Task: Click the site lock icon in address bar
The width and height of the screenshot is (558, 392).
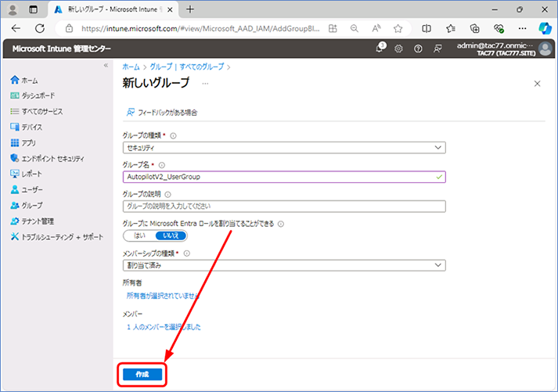Action: (69, 28)
